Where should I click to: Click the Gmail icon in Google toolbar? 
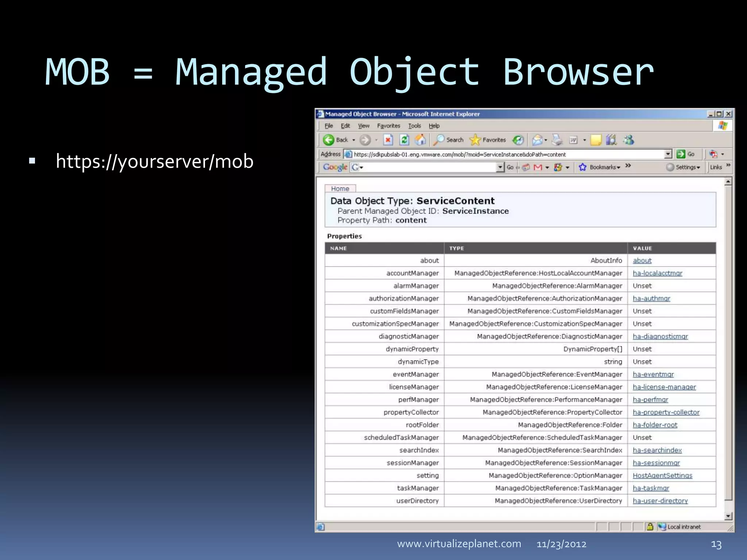tap(538, 167)
